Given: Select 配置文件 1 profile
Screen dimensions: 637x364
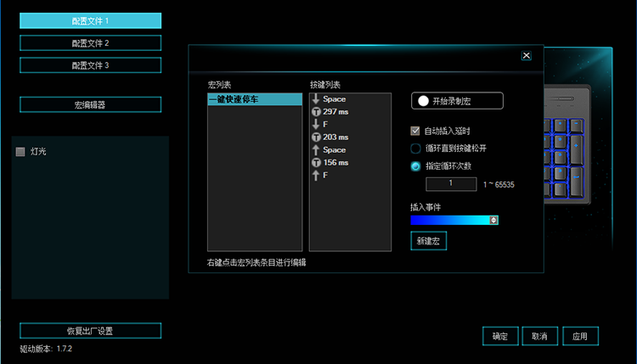Looking at the screenshot, I should coord(90,20).
